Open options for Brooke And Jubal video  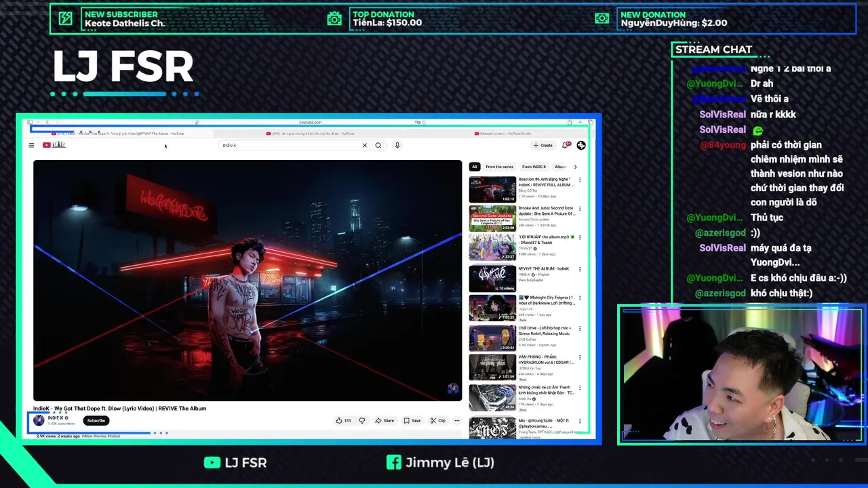tap(580, 210)
